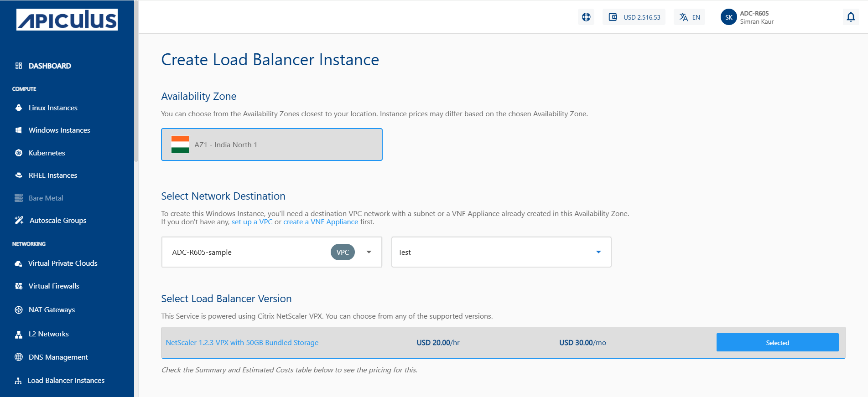The height and width of the screenshot is (397, 868).
Task: Click the Bare Metal server icon
Action: click(x=19, y=198)
